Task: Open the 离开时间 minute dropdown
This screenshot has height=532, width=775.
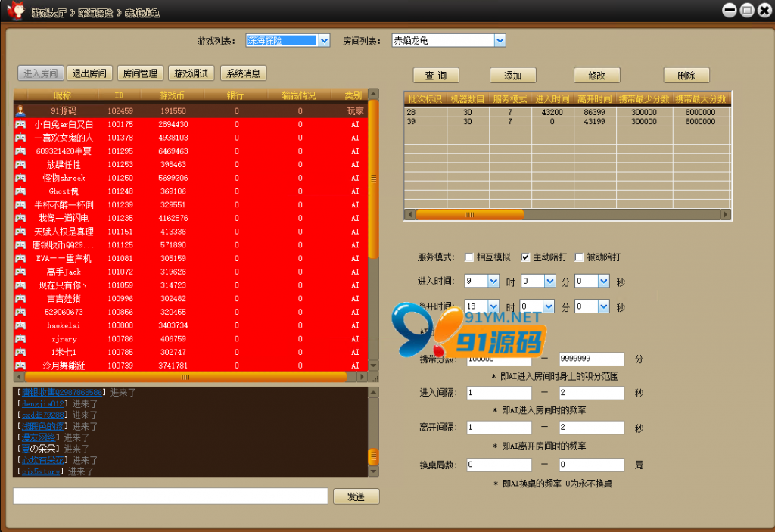Action: pyautogui.click(x=549, y=306)
